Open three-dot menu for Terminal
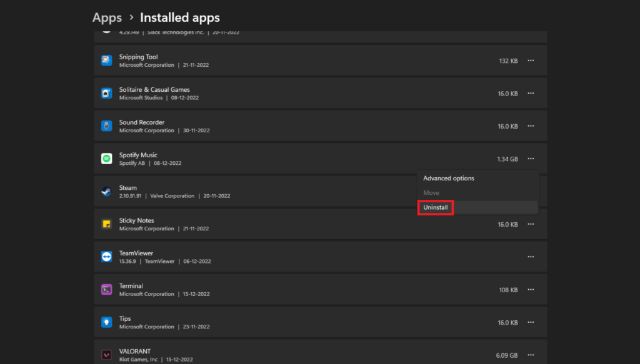This screenshot has width=640, height=364. (531, 290)
